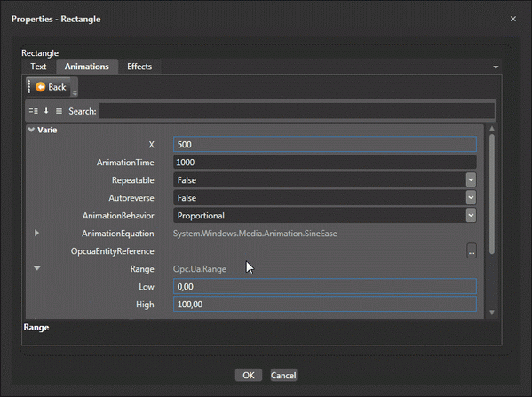Click the categorized view icon beside Search

click(x=33, y=111)
